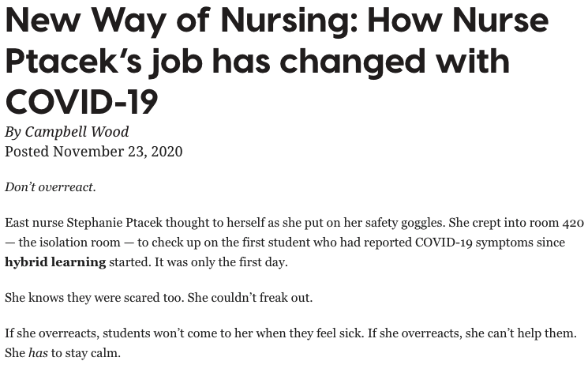The width and height of the screenshot is (588, 365).
Task: Click the paragraph beginning "If she overreacts"
Action: [290, 343]
